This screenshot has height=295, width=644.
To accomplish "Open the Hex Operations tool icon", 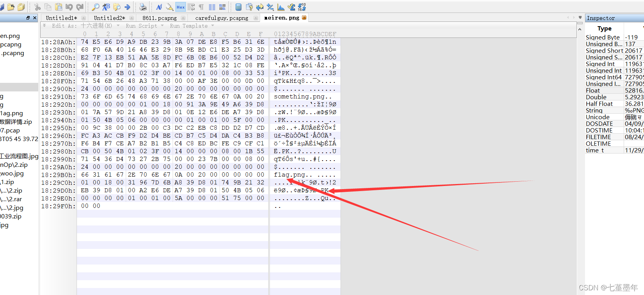I will click(x=270, y=7).
